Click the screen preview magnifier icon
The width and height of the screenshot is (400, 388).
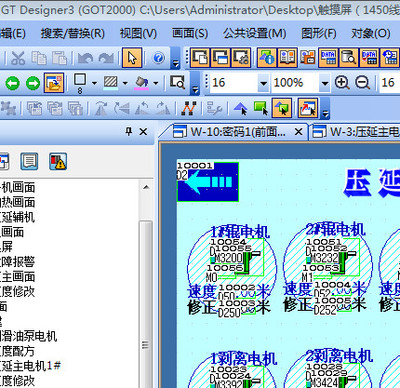[x=177, y=82]
